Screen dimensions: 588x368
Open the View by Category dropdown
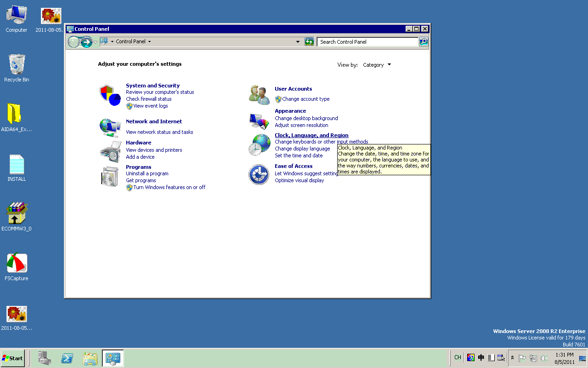[x=377, y=65]
